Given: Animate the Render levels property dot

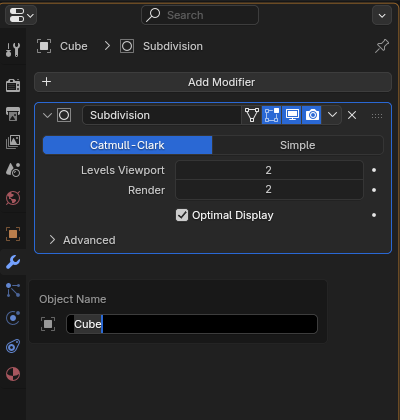Looking at the screenshot, I should pyautogui.click(x=374, y=190).
